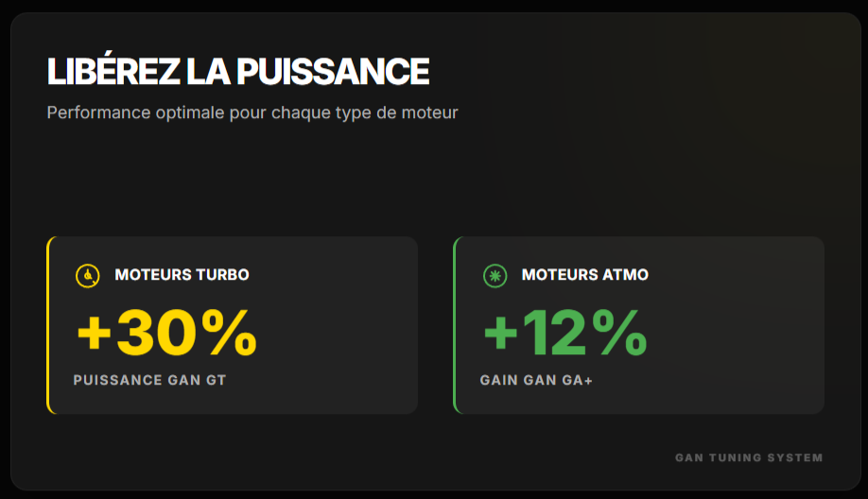Select the MOTEURS ATMO label
The image size is (868, 499).
click(x=585, y=275)
